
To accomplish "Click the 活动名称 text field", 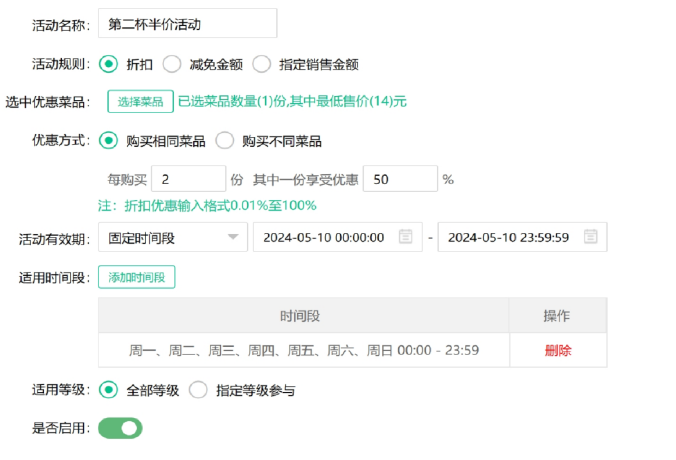I will point(187,23).
